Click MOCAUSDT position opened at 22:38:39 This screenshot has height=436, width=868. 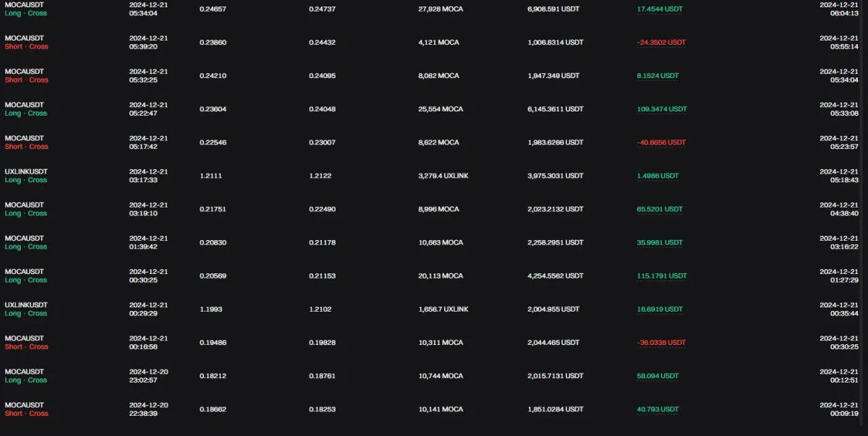(25, 405)
